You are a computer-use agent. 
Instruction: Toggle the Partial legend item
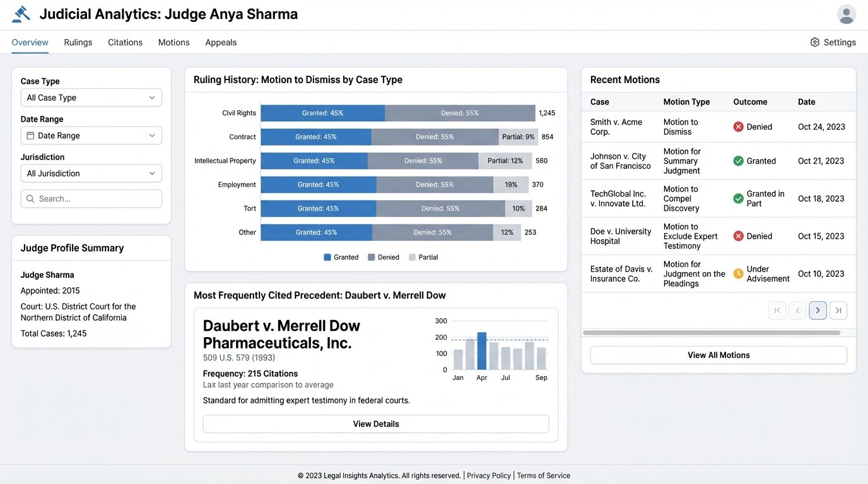[423, 257]
